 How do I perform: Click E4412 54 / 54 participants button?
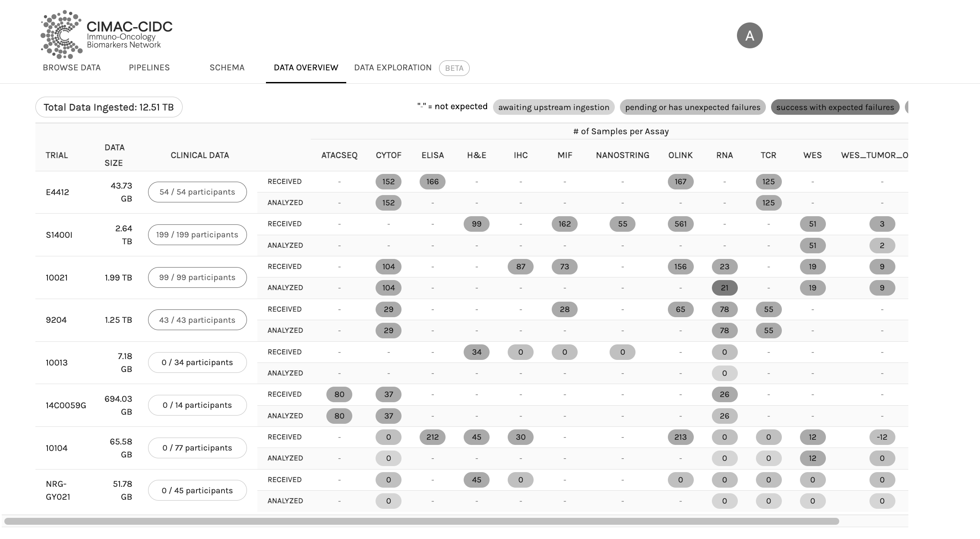(x=197, y=192)
